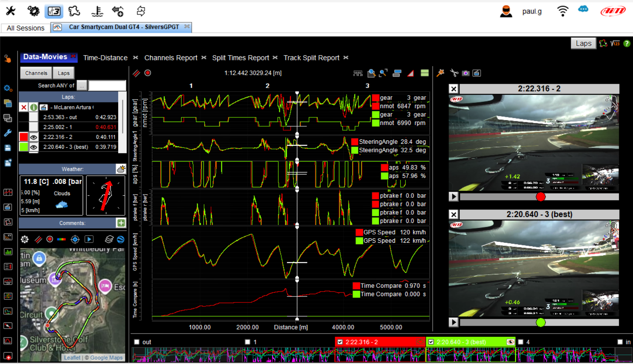The width and height of the screenshot is (633, 364).
Task: Switch to the Time-Distance tab
Action: [105, 58]
